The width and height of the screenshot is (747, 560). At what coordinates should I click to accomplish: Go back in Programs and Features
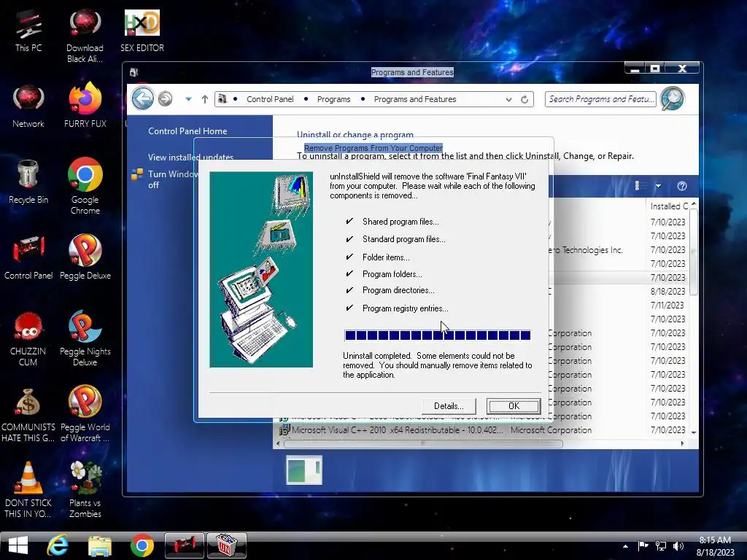click(143, 98)
